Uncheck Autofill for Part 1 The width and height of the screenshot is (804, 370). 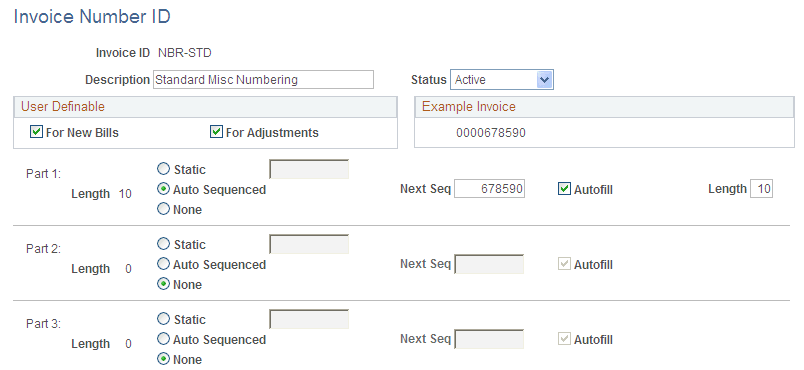564,189
